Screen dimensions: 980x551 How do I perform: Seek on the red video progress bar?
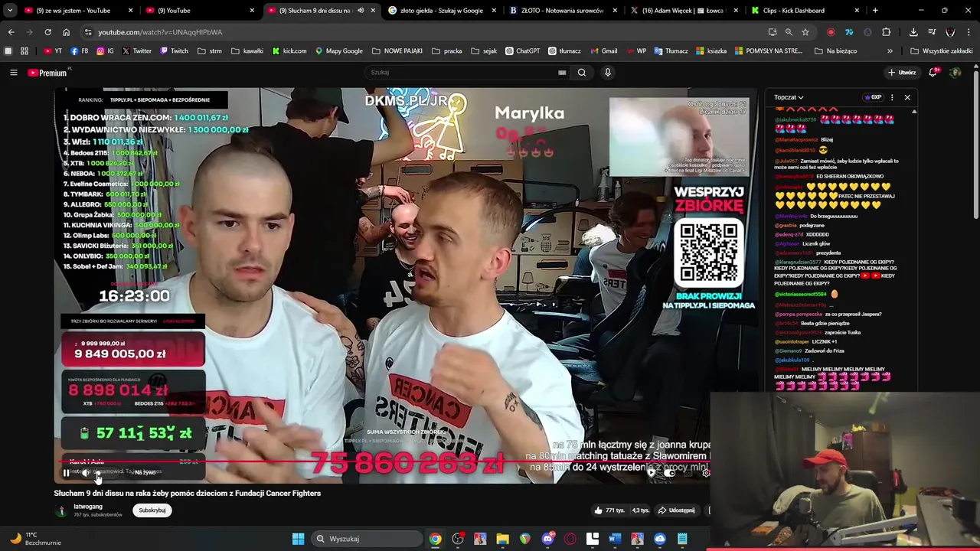(x=386, y=461)
